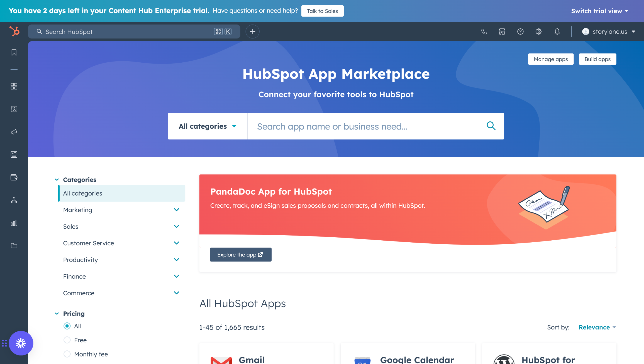The image size is (644, 364).
Task: Open the purple assistant floating button
Action: coord(21,343)
